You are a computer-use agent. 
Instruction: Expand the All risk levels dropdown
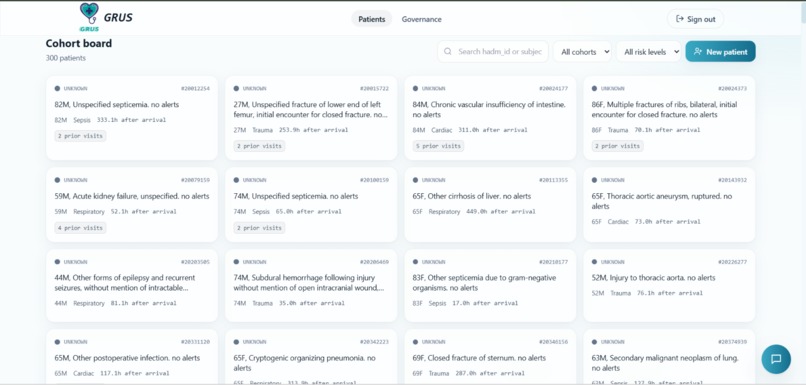pos(649,51)
